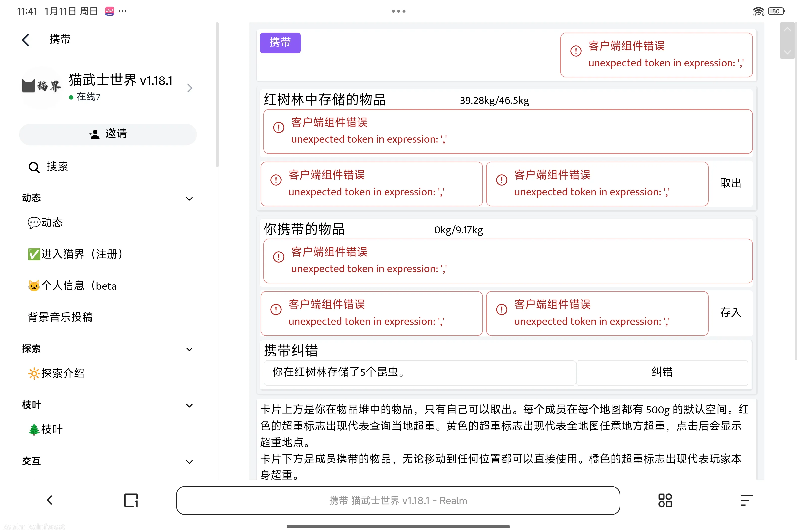The height and width of the screenshot is (532, 797).
Task: Click the 存入 button
Action: (731, 313)
